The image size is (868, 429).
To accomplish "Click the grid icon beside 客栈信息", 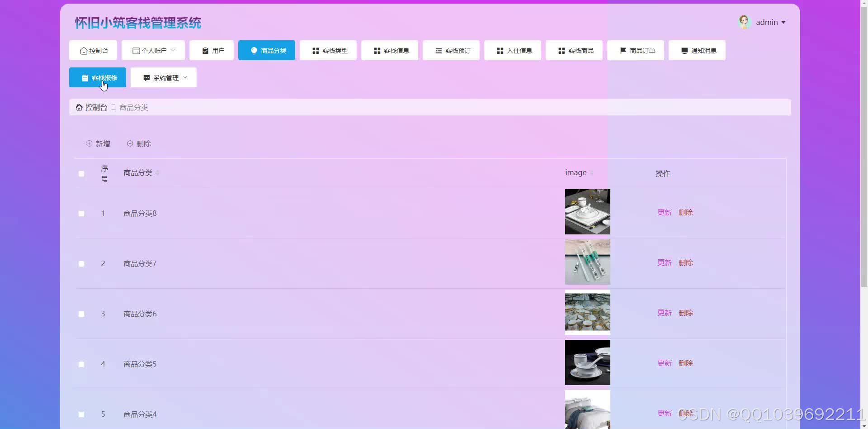I will coord(377,51).
